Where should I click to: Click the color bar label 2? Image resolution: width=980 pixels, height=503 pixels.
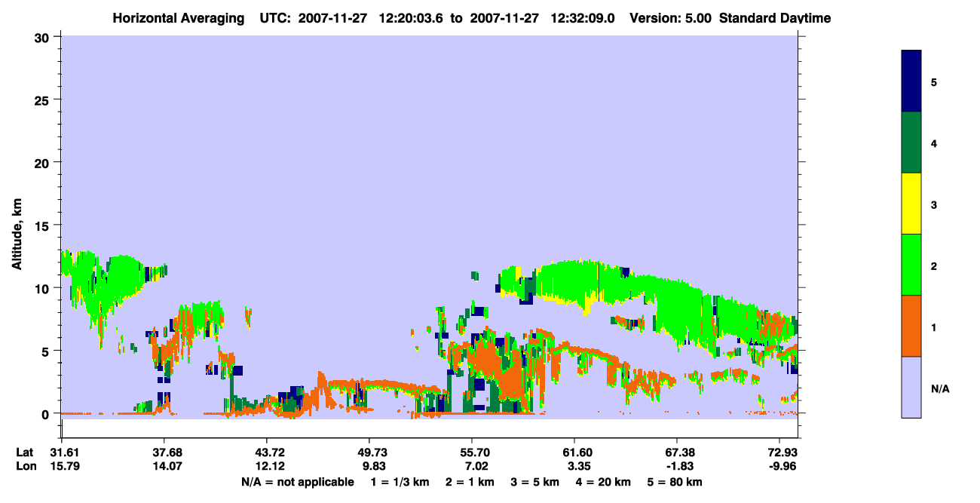(x=935, y=265)
